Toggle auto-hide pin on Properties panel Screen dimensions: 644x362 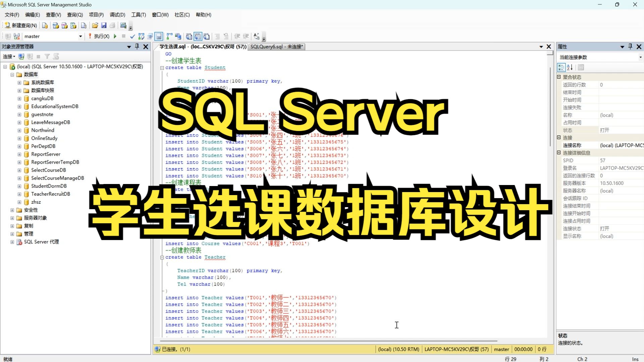[x=630, y=47]
